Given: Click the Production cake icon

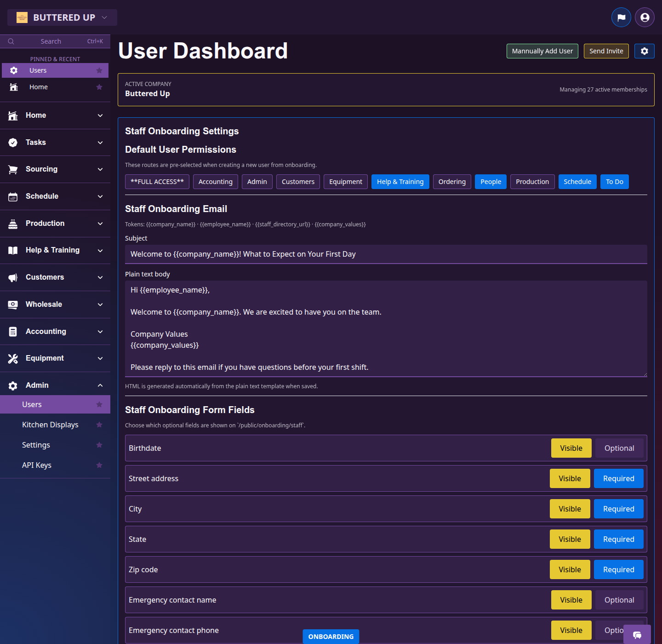Looking at the screenshot, I should click(x=13, y=223).
